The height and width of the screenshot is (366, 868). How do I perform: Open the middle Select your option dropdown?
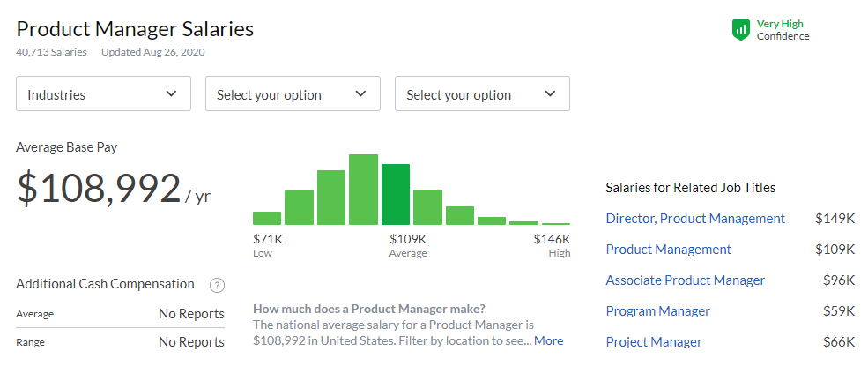pyautogui.click(x=293, y=94)
